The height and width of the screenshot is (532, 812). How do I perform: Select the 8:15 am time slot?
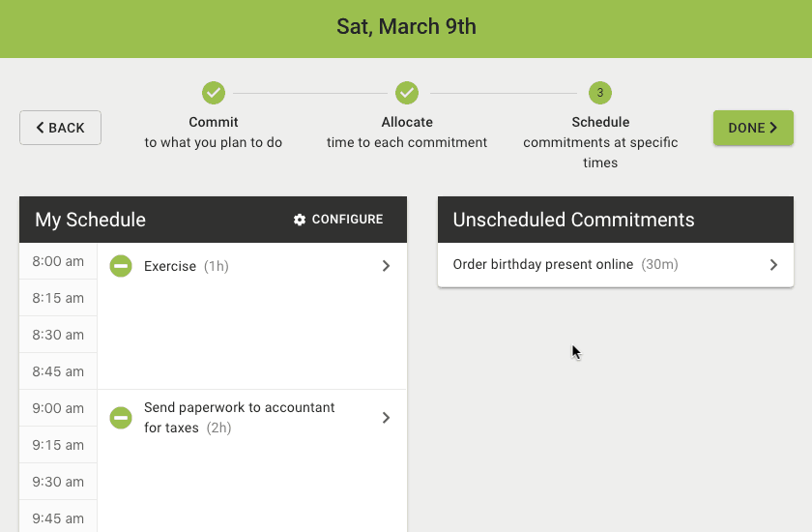click(58, 298)
